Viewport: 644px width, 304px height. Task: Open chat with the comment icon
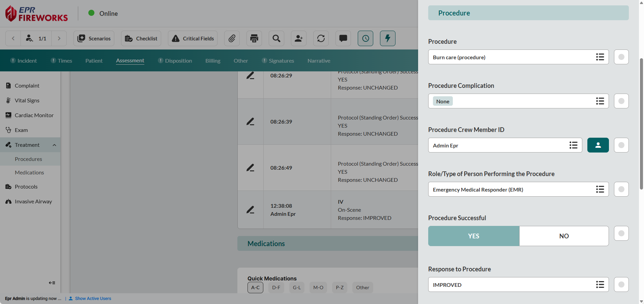[343, 38]
